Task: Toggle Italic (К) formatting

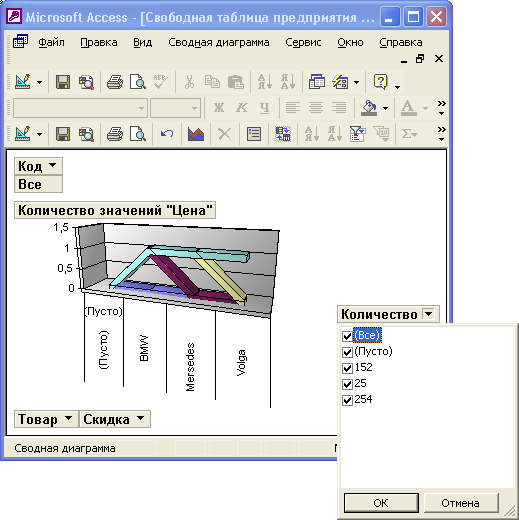Action: click(x=241, y=108)
